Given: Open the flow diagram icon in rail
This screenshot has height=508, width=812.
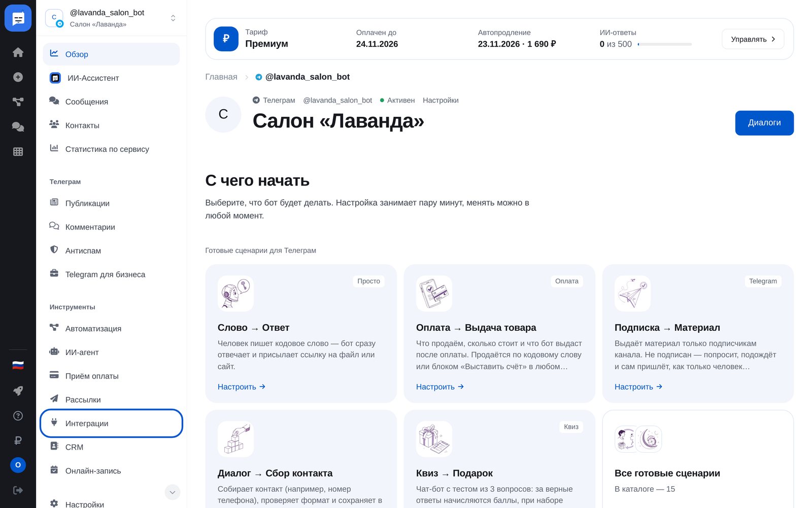Looking at the screenshot, I should point(18,102).
